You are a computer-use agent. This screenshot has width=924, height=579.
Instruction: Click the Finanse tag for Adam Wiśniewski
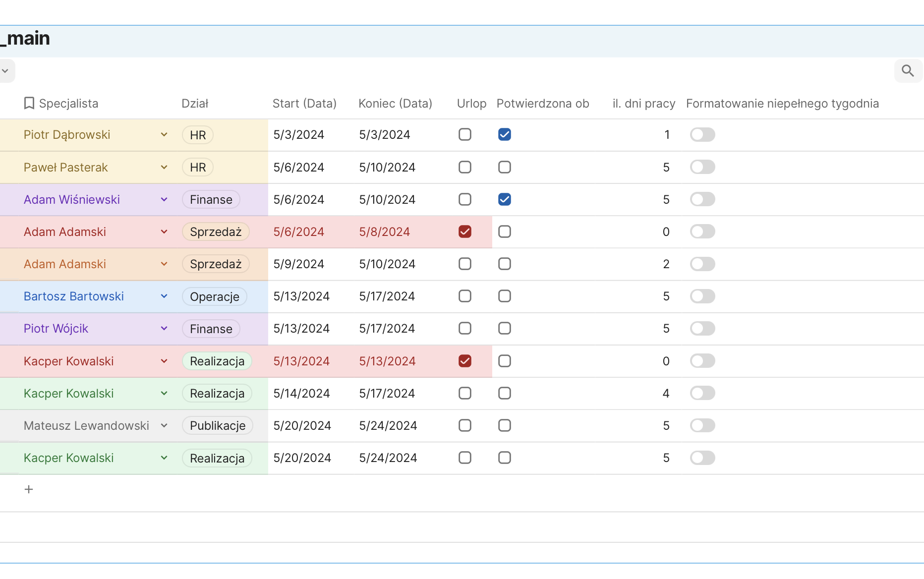pyautogui.click(x=211, y=200)
